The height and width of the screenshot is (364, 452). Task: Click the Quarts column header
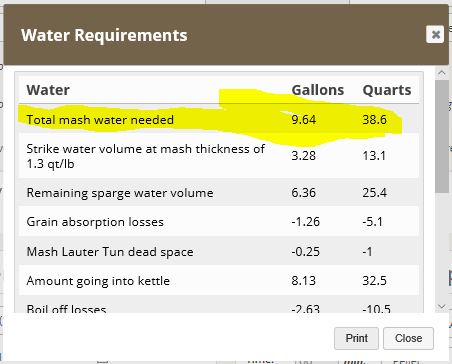387,90
